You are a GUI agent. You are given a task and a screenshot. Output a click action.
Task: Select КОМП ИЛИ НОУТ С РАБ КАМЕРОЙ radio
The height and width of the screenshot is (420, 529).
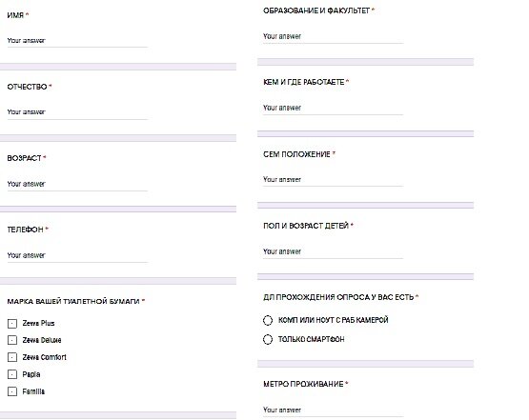[268, 320]
